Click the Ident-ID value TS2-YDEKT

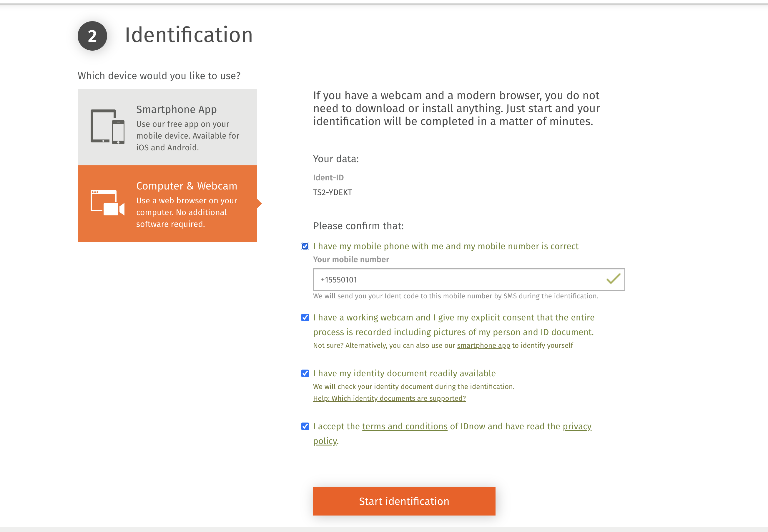(332, 192)
